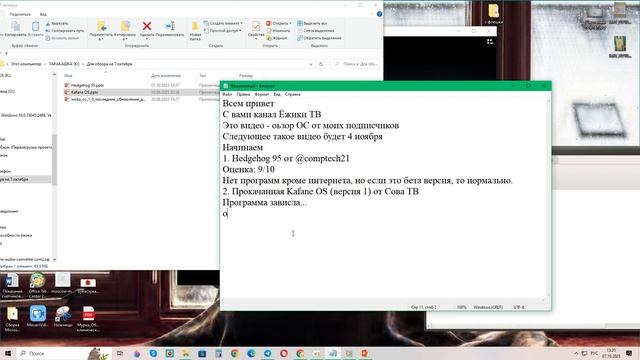Open the Открыть dropdown in ribbon
The image size is (640, 360).
279,23
